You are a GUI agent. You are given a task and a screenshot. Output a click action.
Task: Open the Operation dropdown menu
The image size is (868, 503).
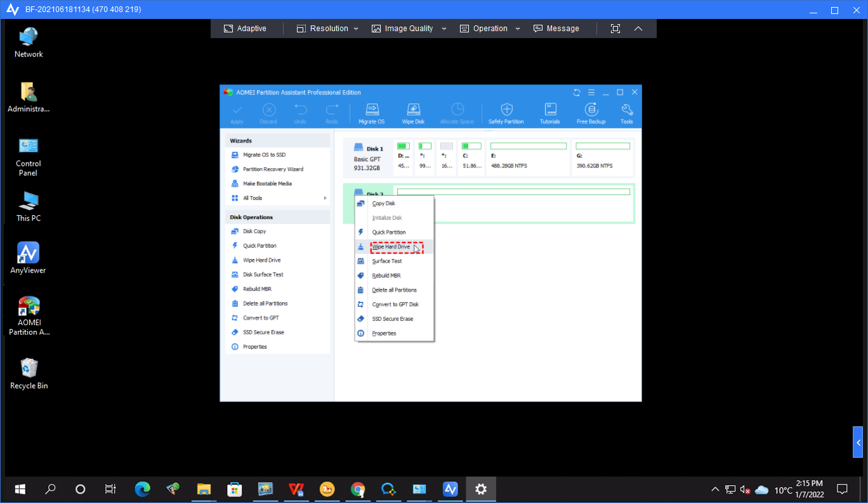[x=490, y=29]
